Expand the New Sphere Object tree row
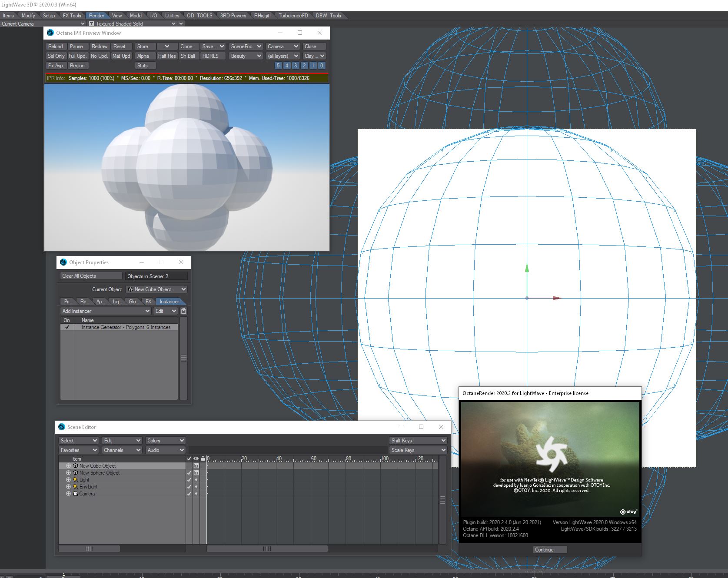Screen dimensions: 728x578 point(68,473)
